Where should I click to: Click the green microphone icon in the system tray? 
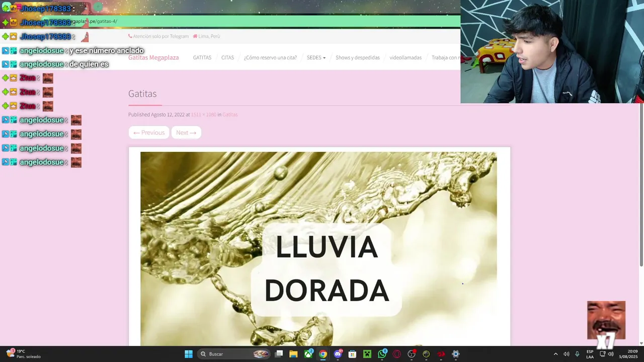(x=577, y=354)
